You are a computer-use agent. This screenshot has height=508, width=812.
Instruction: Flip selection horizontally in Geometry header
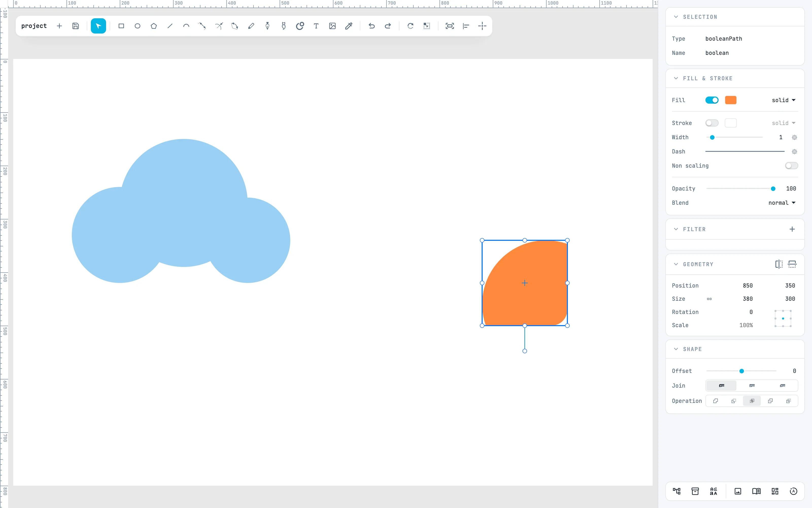coord(779,264)
